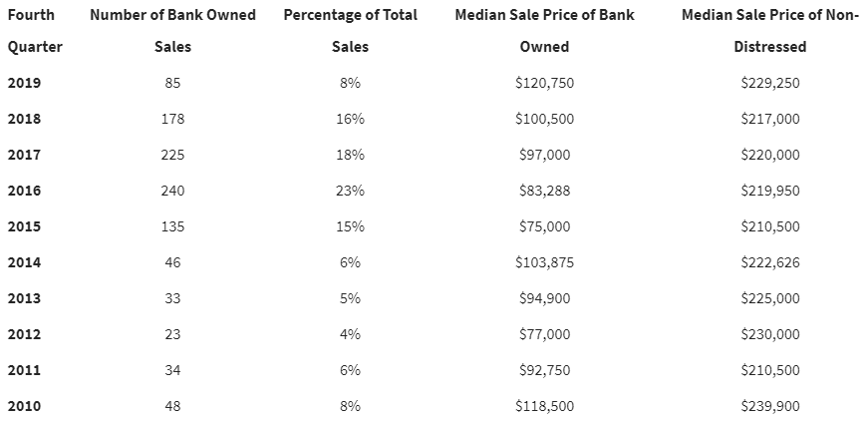Select the Number of Bank Owned Sales header
Viewport: 868px width, 421px height.
(x=172, y=31)
